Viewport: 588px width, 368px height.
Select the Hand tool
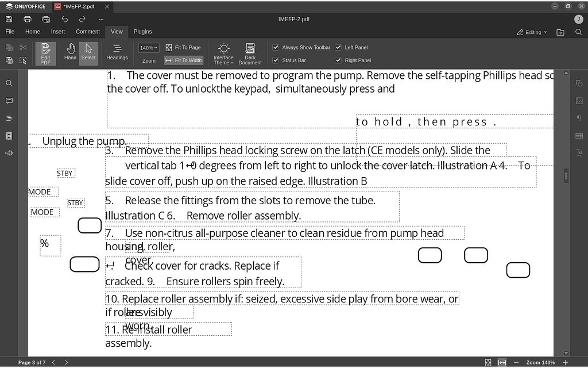pos(70,53)
